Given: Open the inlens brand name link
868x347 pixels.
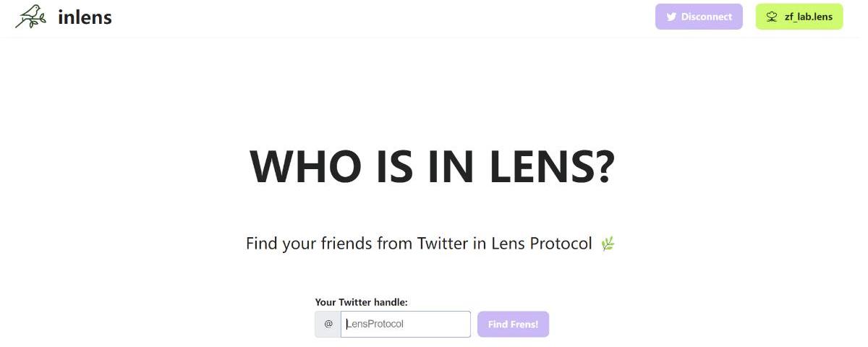Looking at the screenshot, I should [85, 16].
